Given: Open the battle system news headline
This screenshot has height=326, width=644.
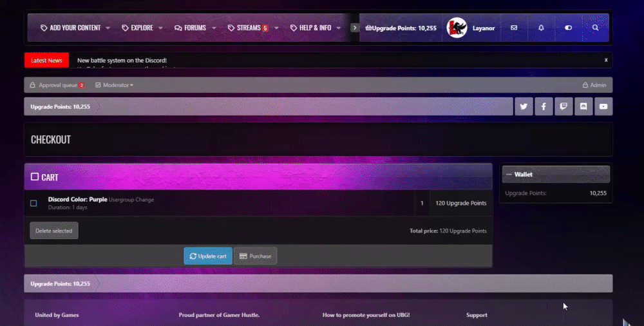Looking at the screenshot, I should pyautogui.click(x=122, y=61).
